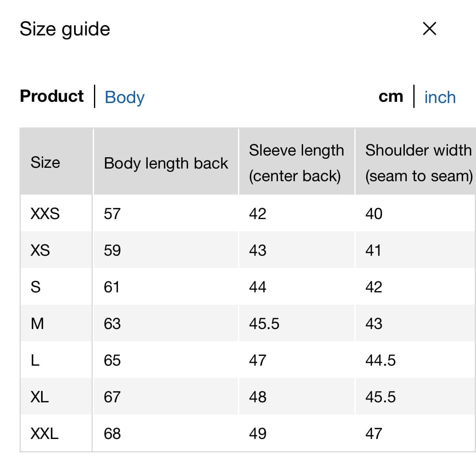
Task: Select the M size row label
Action: click(x=37, y=324)
